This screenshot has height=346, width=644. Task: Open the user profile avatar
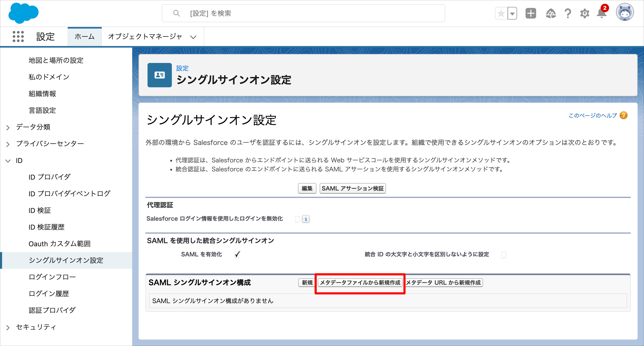625,12
